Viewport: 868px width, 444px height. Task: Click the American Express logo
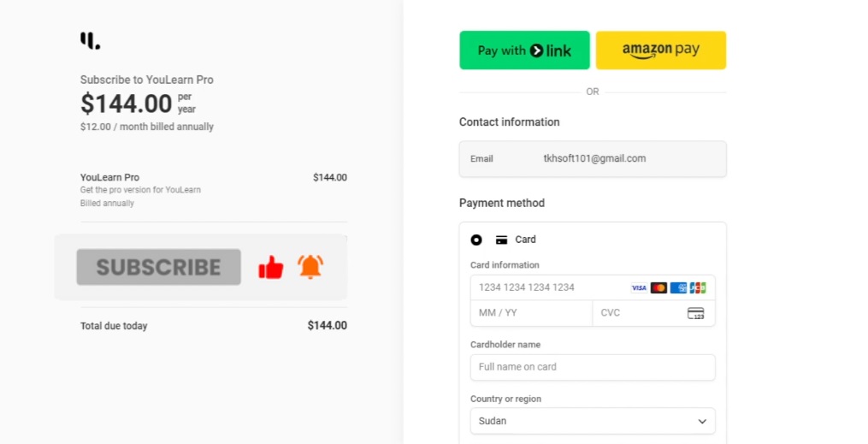[678, 288]
